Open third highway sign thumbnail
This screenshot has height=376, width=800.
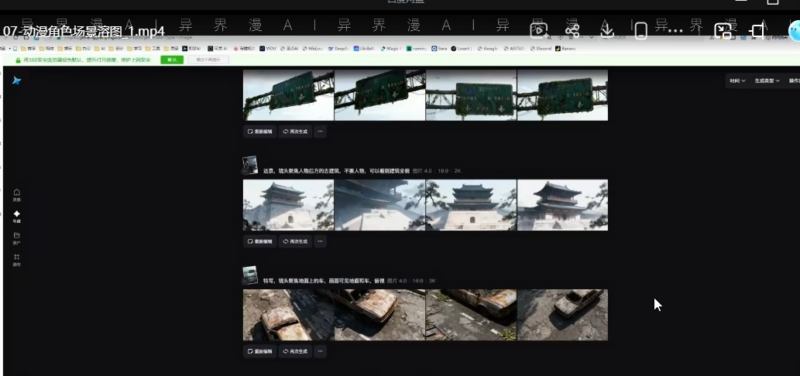coord(471,95)
